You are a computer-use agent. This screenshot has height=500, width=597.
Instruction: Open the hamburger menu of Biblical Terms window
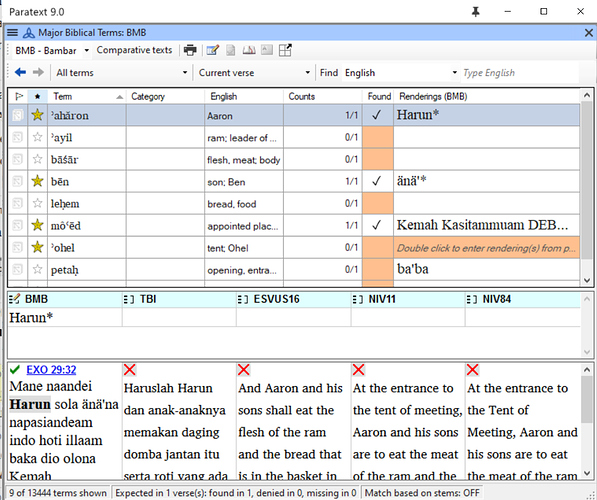tap(13, 33)
